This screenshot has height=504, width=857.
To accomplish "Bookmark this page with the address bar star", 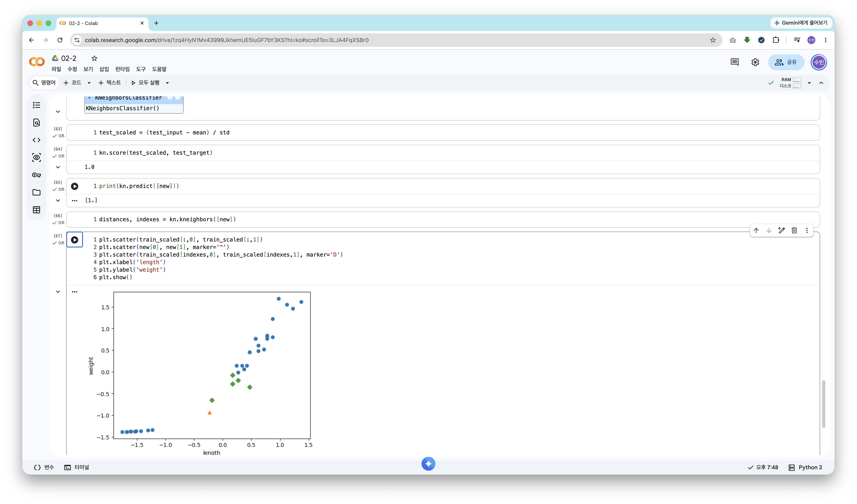I will pyautogui.click(x=713, y=40).
